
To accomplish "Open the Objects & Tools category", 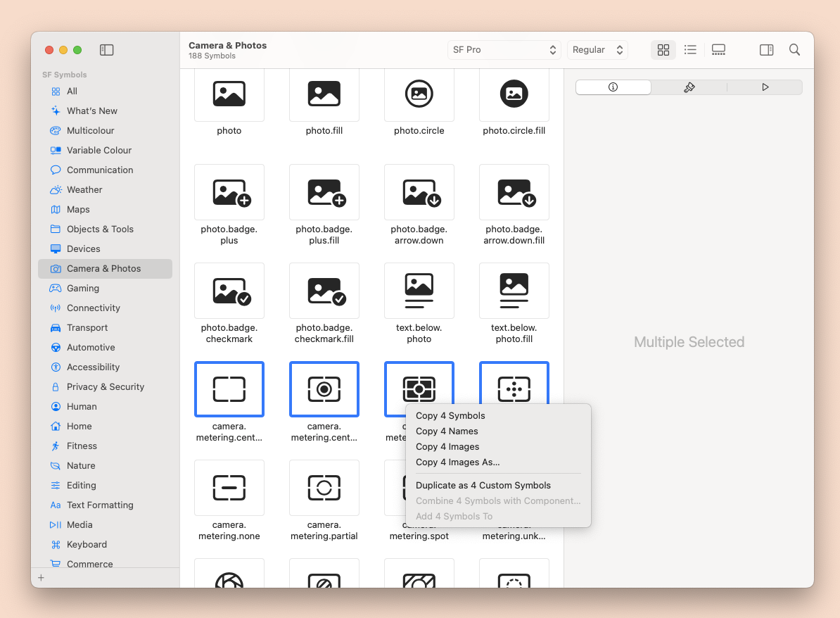I will point(105,229).
